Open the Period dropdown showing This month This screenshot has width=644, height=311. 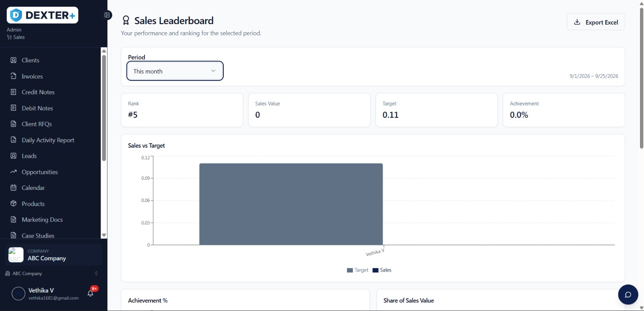(x=175, y=71)
